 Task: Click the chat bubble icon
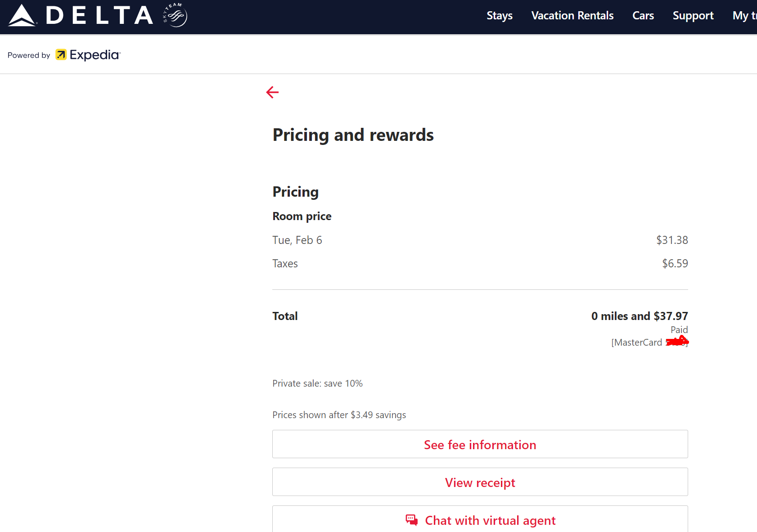(x=411, y=520)
